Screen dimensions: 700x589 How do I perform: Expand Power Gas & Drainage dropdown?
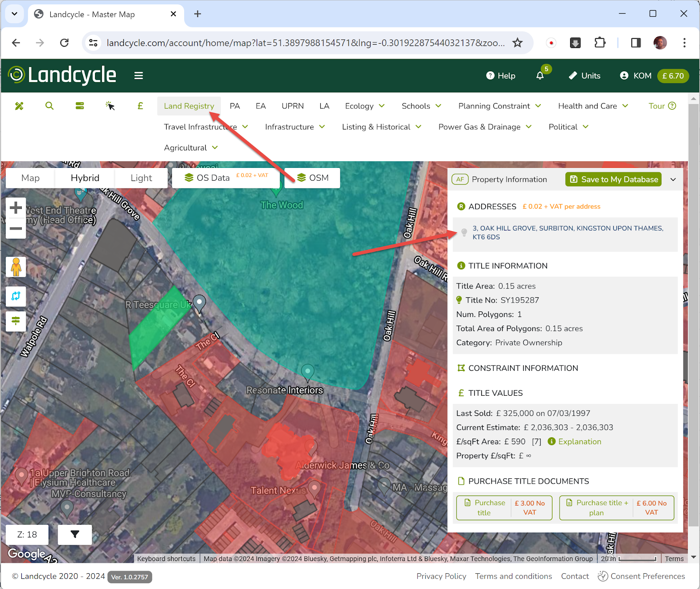(x=485, y=127)
